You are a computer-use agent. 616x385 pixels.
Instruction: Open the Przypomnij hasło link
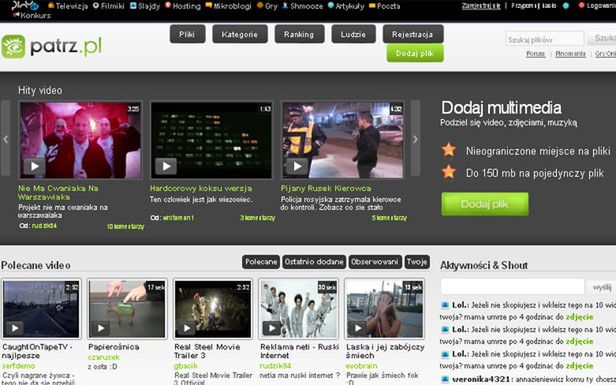click(534, 6)
